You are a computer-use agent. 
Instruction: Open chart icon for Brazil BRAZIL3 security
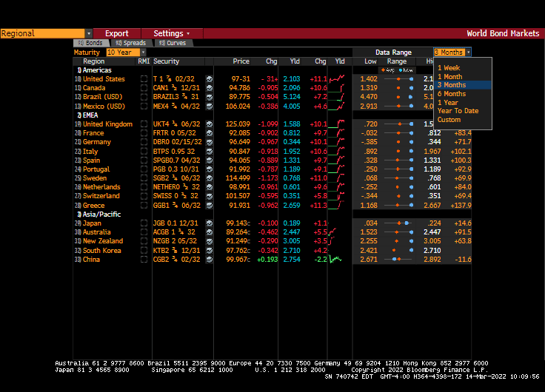(209, 97)
